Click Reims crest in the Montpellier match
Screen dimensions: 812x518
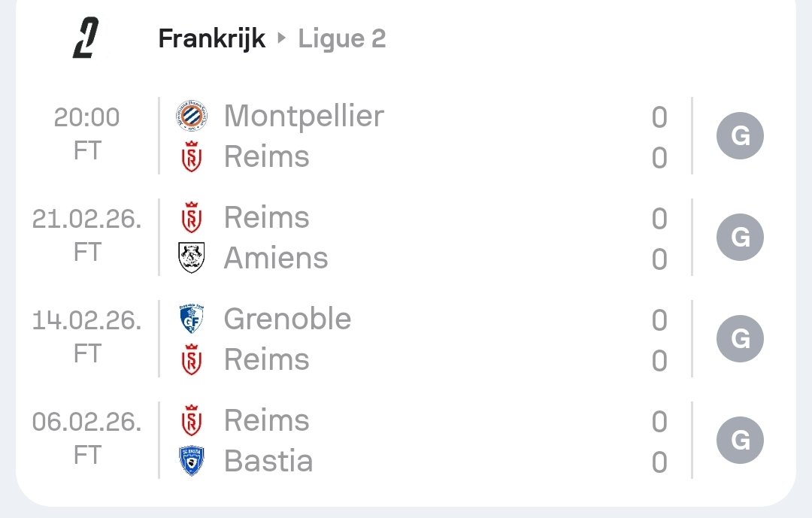point(192,157)
